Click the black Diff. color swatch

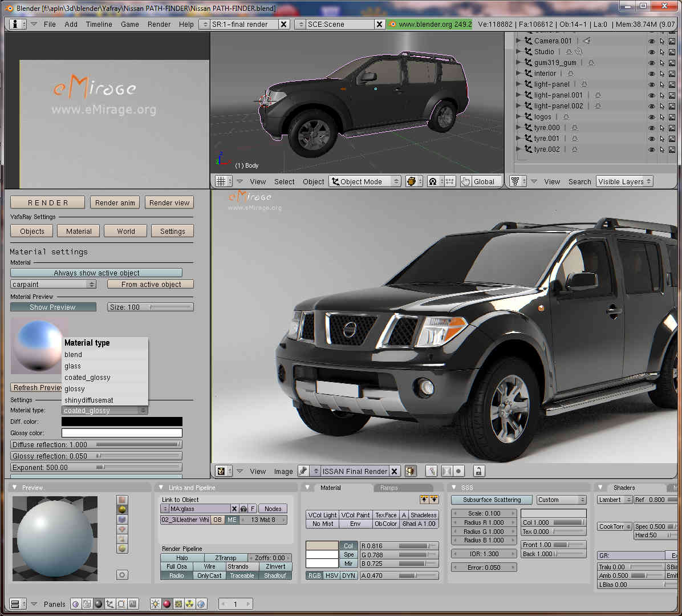(122, 422)
